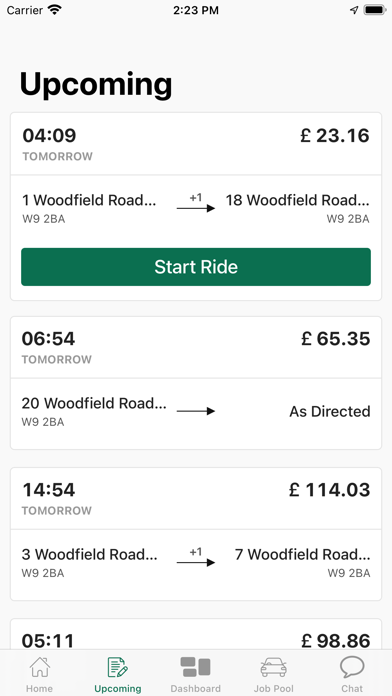Tap the Upcoming page title
The height and width of the screenshot is (696, 392).
(x=95, y=84)
